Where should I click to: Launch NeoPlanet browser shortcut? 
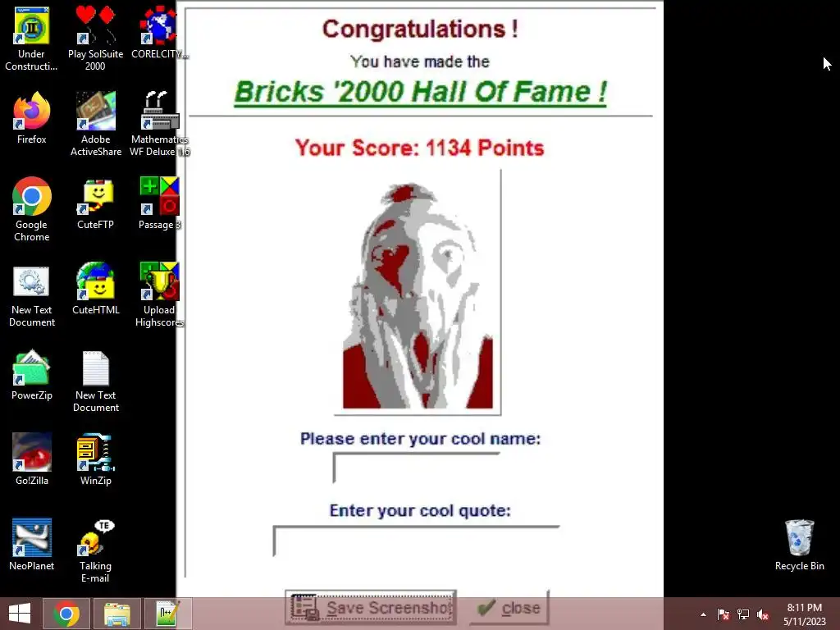[32, 546]
